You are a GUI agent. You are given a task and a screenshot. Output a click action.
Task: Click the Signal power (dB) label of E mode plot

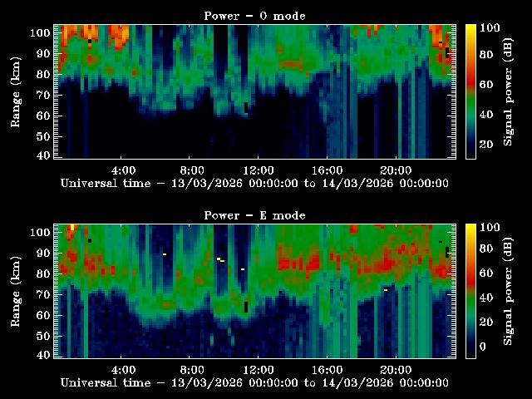pos(509,291)
